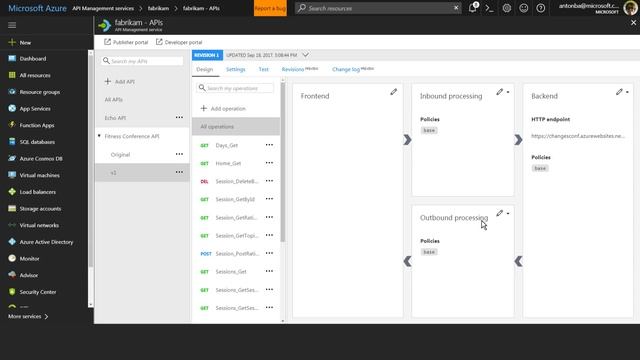Click the REVISION 1 badge

207,55
